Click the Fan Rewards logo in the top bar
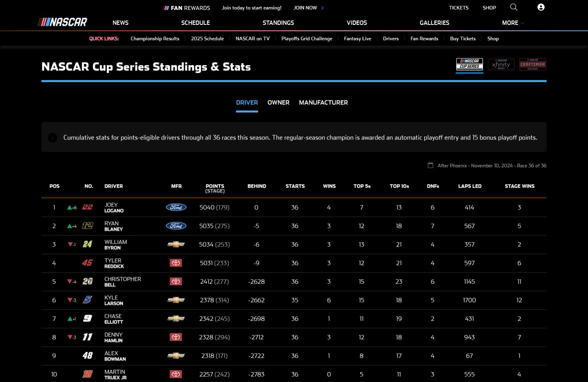Viewport: 588px width, 382px height. tap(187, 8)
